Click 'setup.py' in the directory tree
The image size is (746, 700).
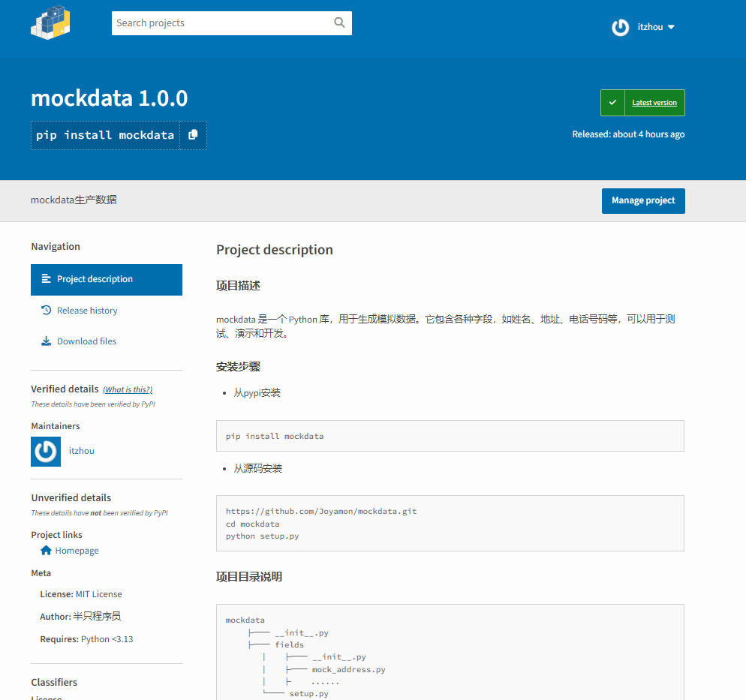[x=308, y=694]
